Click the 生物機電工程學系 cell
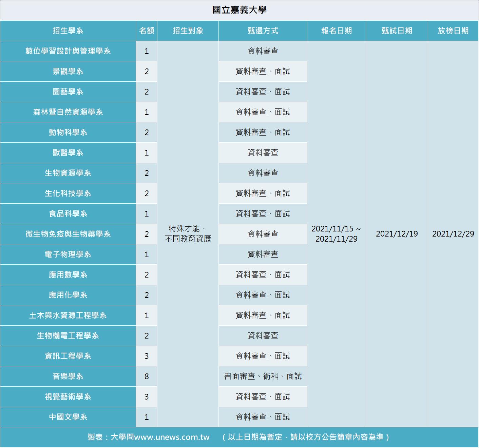This screenshot has height=448, width=479. 68,336
